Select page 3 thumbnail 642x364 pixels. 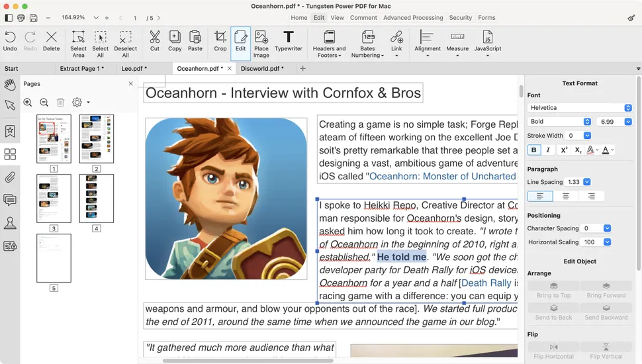pyautogui.click(x=54, y=199)
